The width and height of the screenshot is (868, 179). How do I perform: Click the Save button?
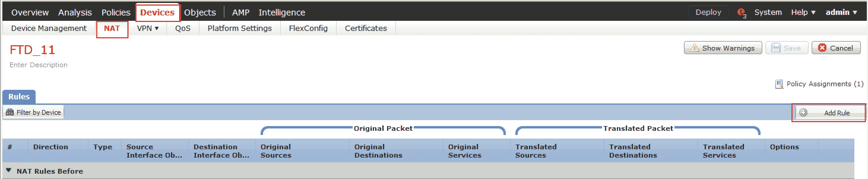pos(786,48)
